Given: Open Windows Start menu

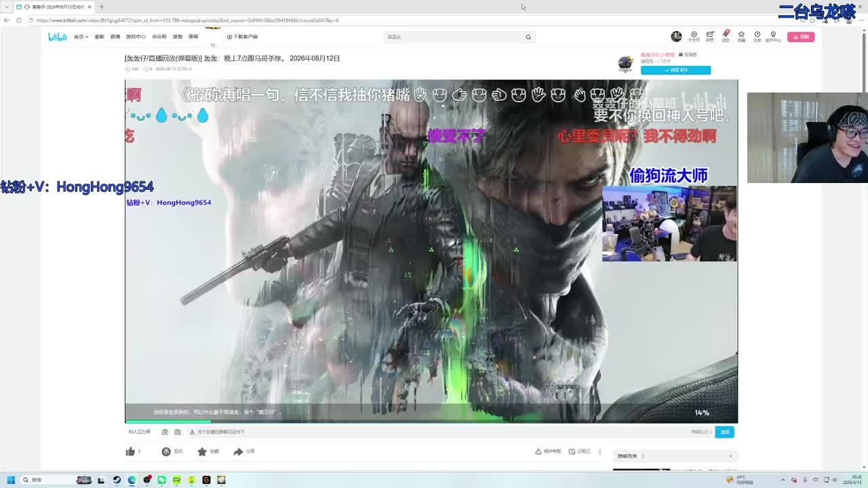Looking at the screenshot, I should pyautogui.click(x=11, y=480).
